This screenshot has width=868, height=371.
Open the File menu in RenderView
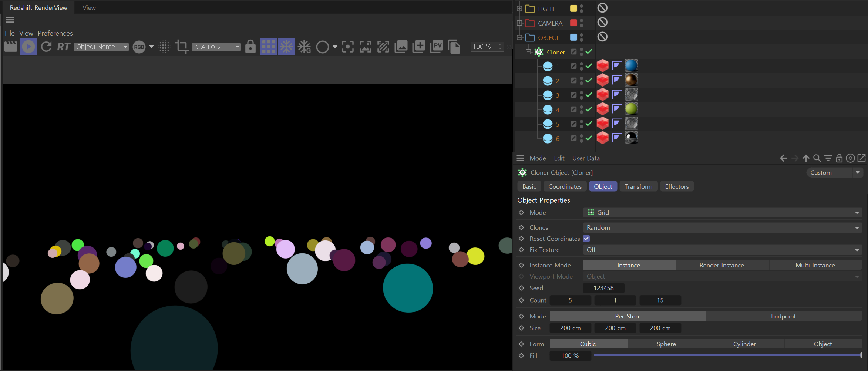(10, 33)
